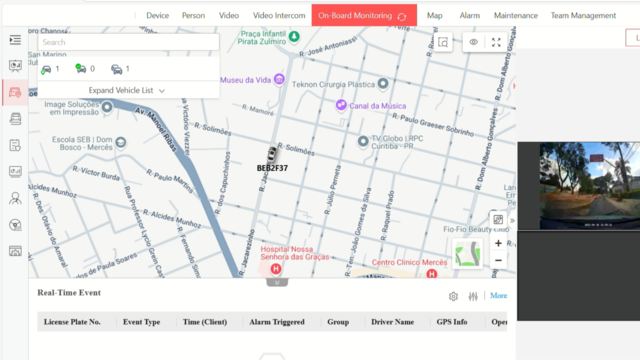Open the Alarm tab
The height and width of the screenshot is (360, 640).
(x=469, y=16)
